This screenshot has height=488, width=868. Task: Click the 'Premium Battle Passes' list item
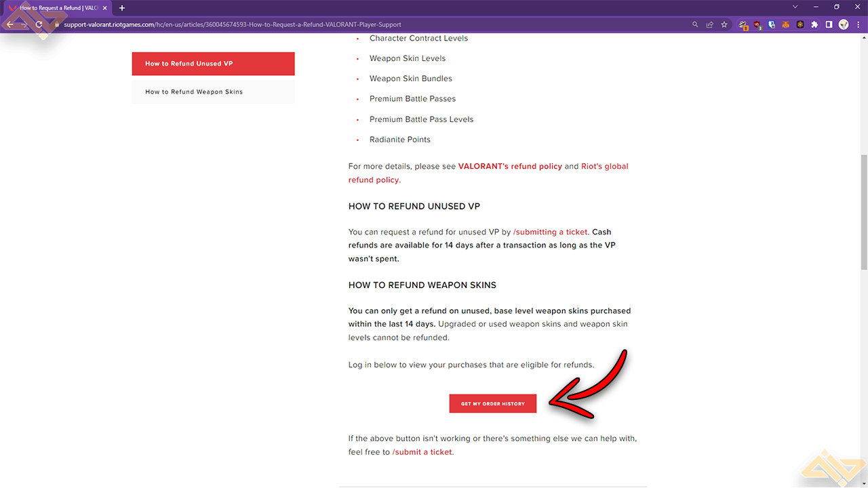pyautogui.click(x=412, y=99)
